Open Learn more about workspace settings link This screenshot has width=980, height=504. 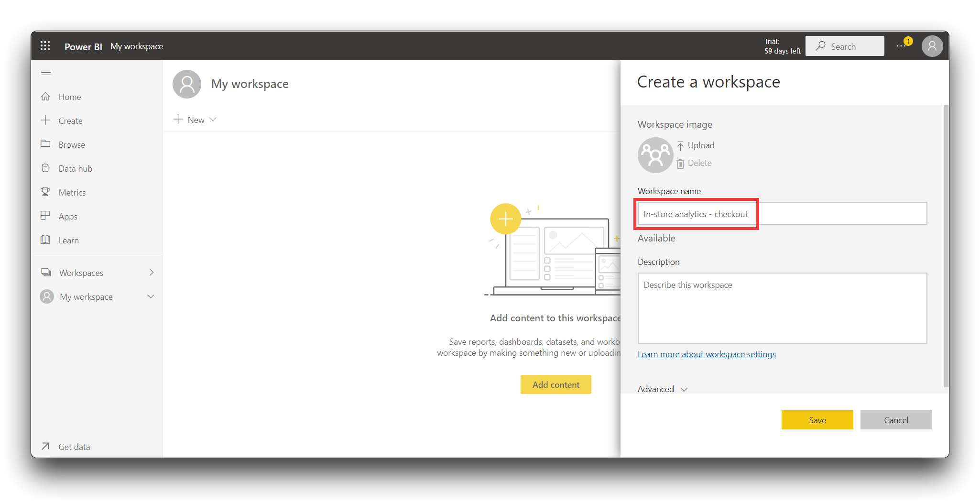[x=707, y=354]
